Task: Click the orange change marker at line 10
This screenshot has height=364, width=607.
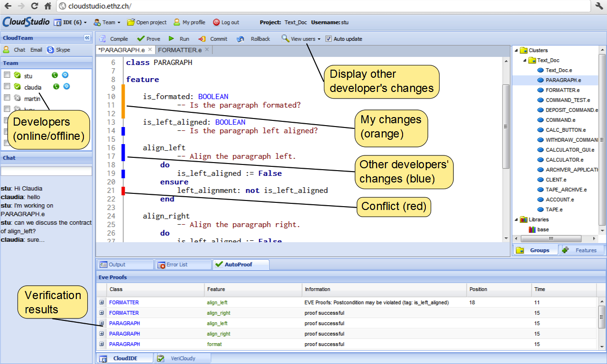Action: pyautogui.click(x=123, y=101)
